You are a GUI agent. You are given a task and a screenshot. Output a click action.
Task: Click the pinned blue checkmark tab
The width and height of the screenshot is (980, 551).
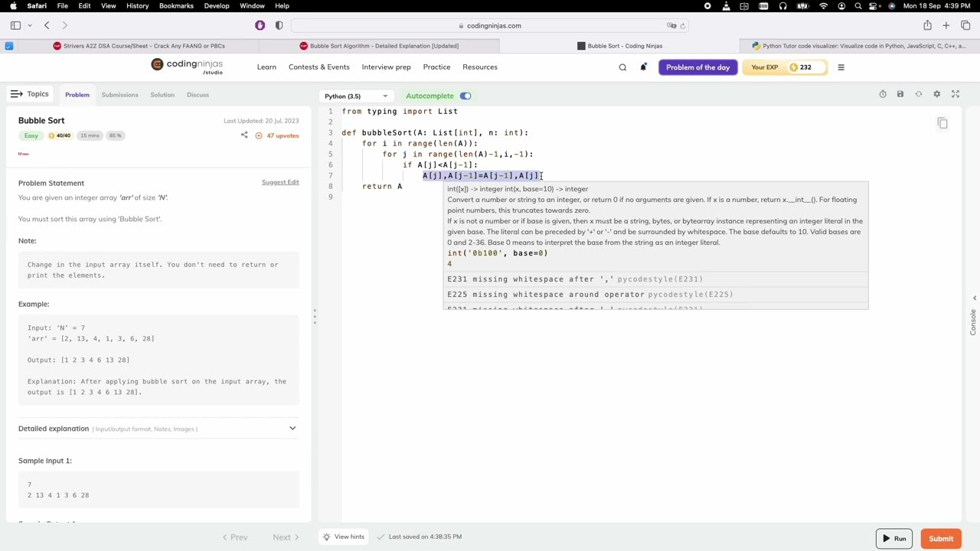[9, 46]
